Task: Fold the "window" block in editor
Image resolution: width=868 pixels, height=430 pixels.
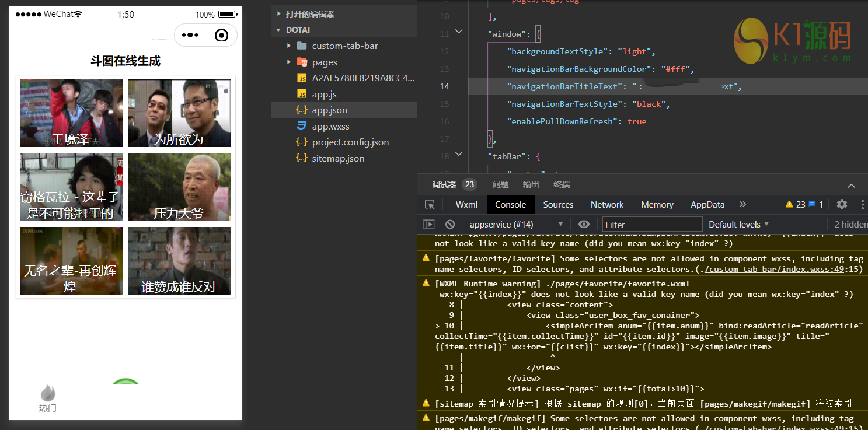Action: tap(459, 32)
